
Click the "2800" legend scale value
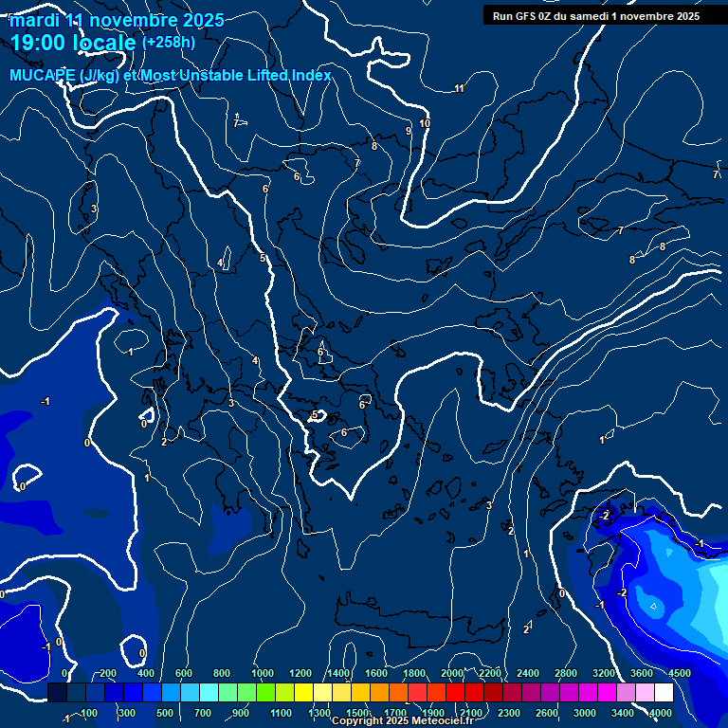[x=566, y=673]
